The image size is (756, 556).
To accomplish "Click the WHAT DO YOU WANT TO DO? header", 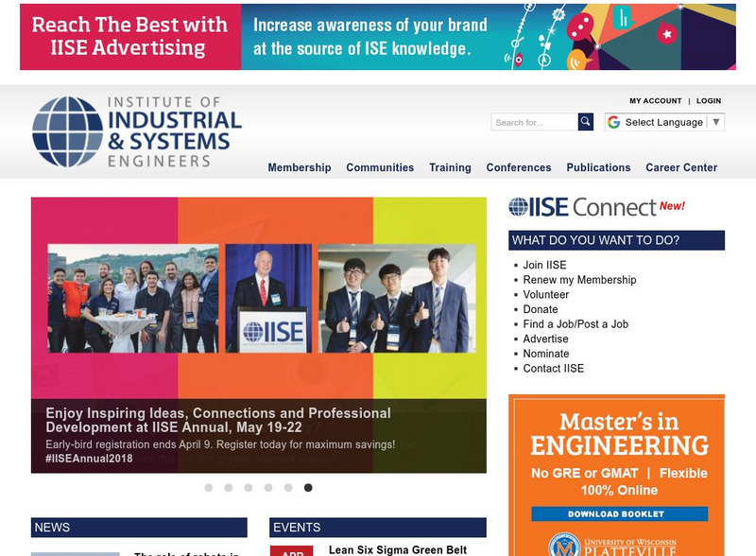I will click(x=616, y=240).
